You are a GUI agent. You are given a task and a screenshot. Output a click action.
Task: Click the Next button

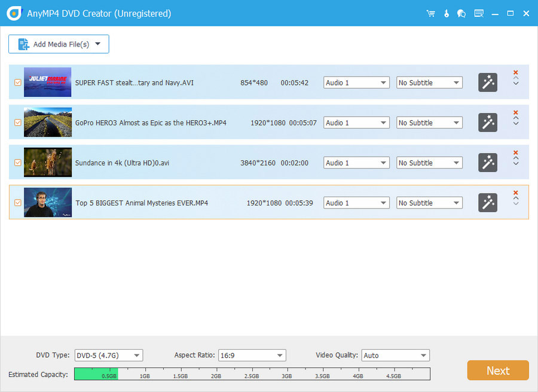point(498,370)
